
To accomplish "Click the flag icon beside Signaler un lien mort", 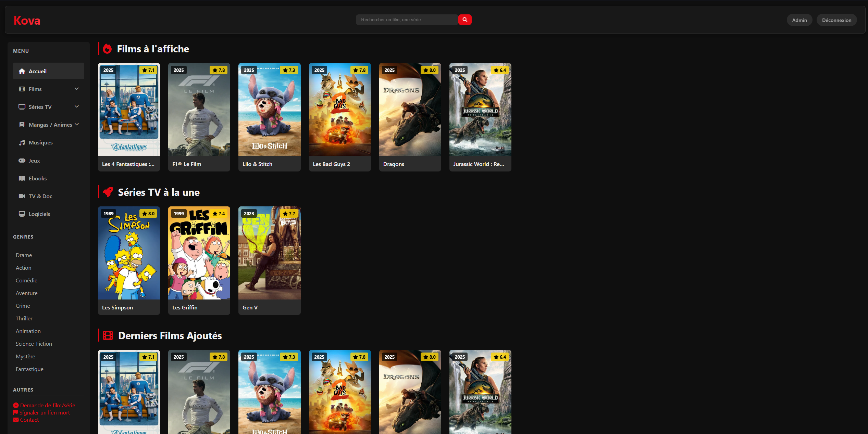I will (x=15, y=412).
